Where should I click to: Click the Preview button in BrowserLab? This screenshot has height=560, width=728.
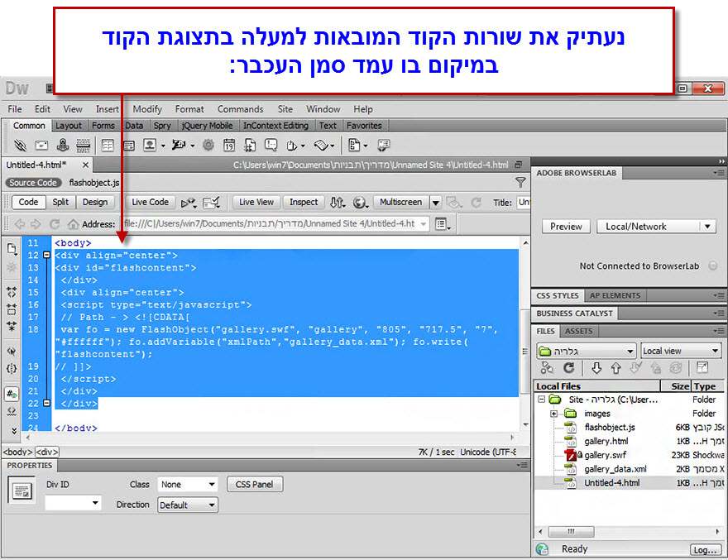click(566, 227)
